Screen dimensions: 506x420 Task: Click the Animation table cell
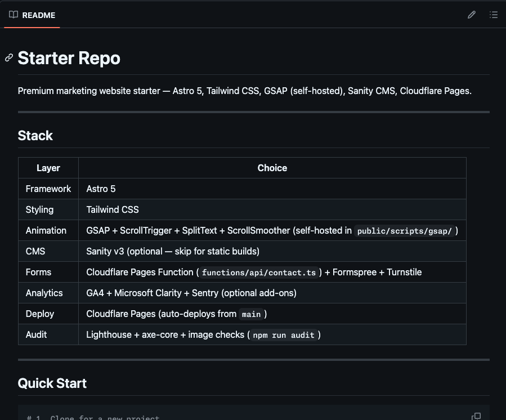coord(48,230)
